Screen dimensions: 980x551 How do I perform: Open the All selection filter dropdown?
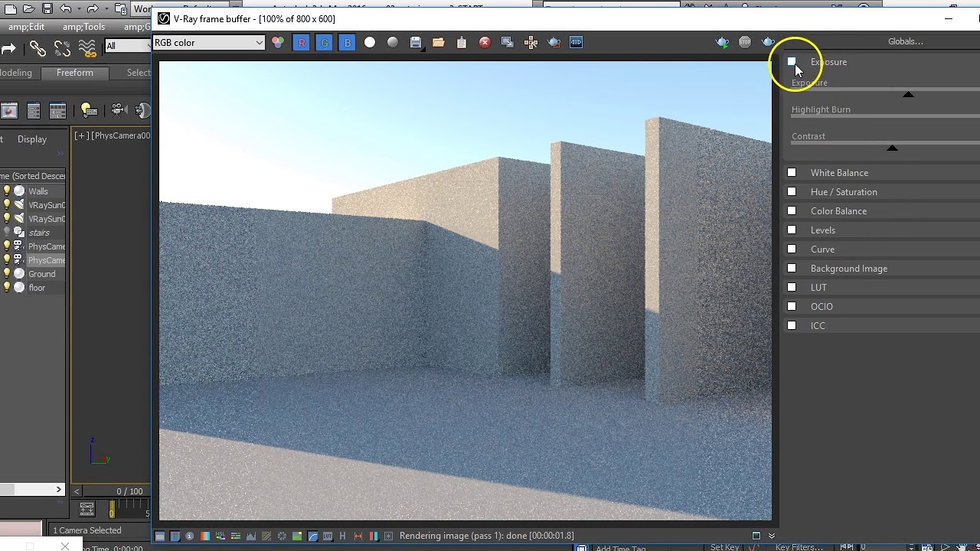pos(128,46)
